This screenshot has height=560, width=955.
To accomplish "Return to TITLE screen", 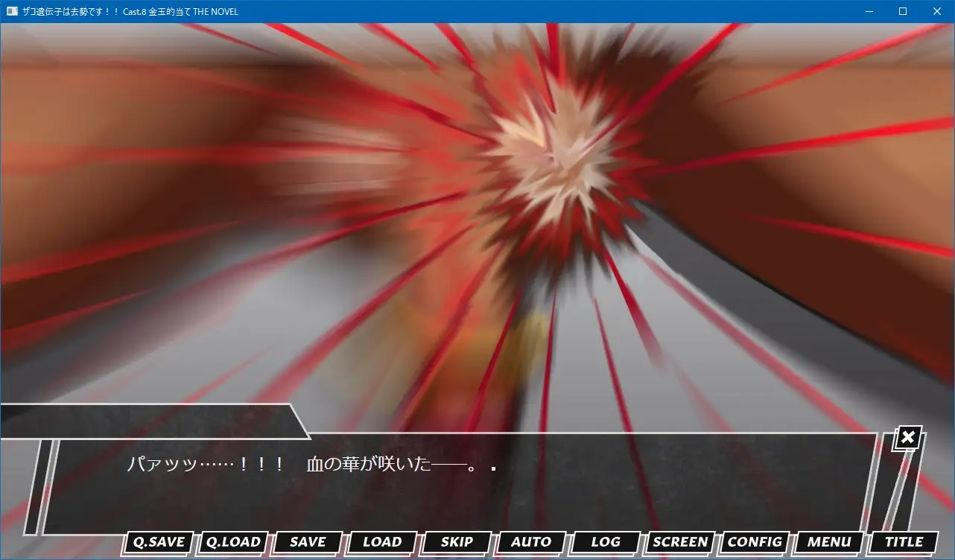I will 904,542.
